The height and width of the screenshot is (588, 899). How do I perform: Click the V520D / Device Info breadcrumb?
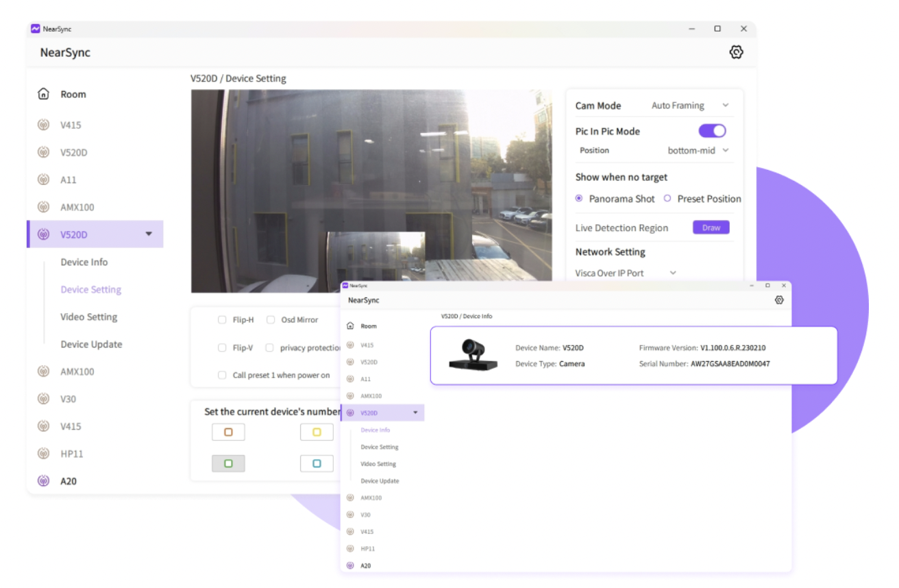point(467,317)
